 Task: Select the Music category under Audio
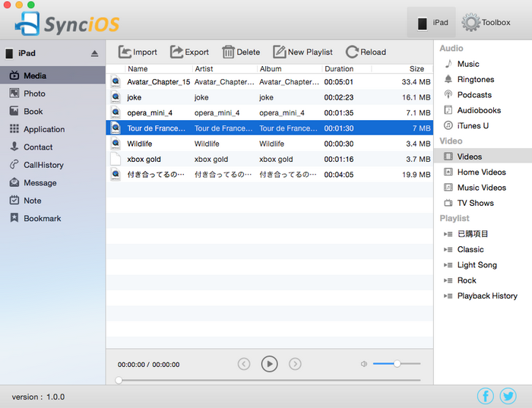point(483,64)
